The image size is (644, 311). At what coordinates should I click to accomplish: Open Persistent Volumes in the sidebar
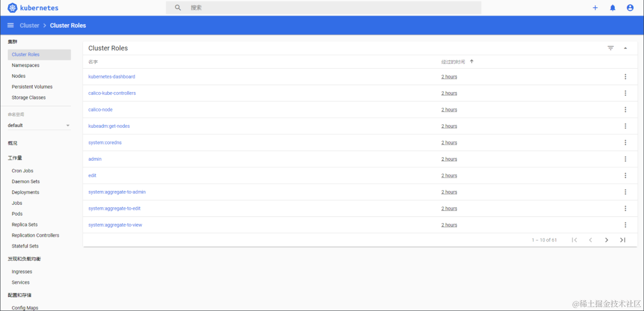click(x=32, y=87)
